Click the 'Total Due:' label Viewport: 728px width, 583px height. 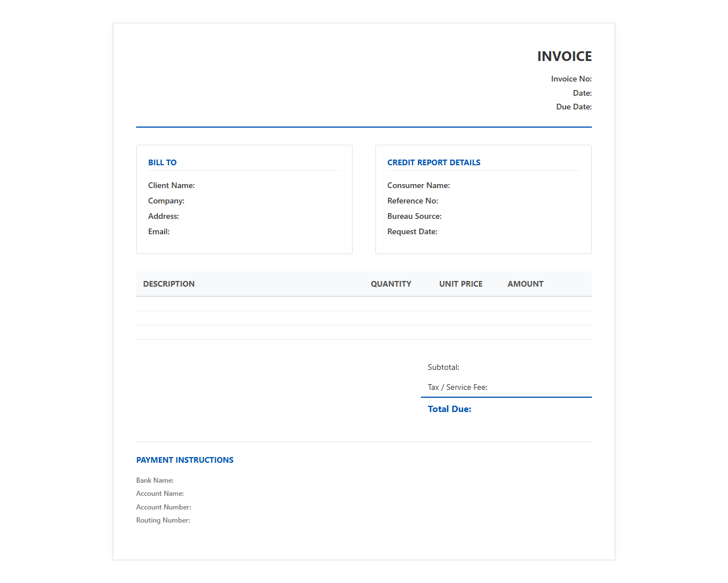pyautogui.click(x=449, y=409)
